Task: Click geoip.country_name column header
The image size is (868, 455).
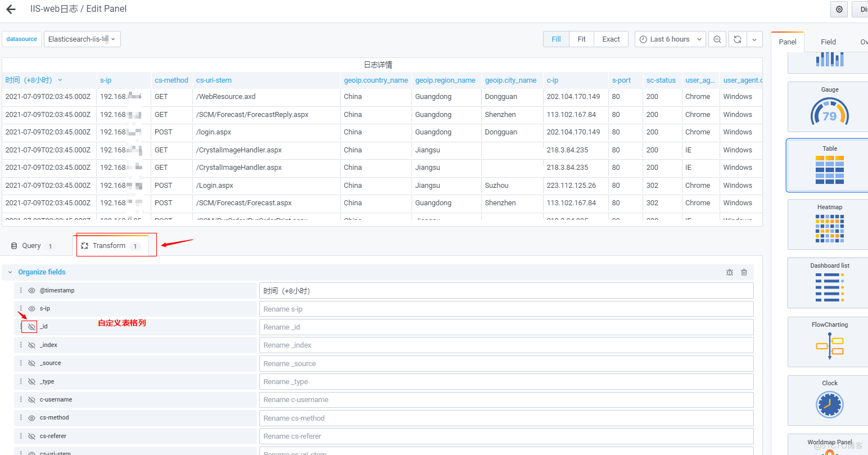Action: [376, 80]
